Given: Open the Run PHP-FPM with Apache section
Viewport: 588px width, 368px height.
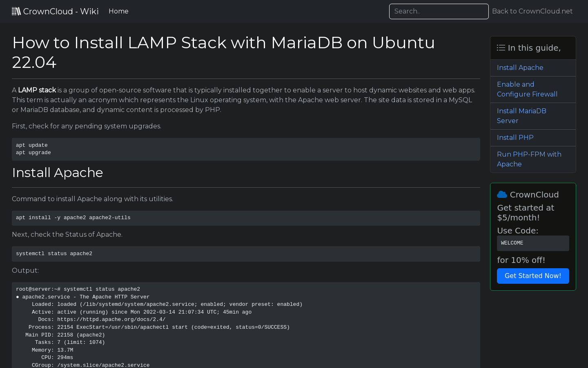Looking at the screenshot, I should 529,159.
